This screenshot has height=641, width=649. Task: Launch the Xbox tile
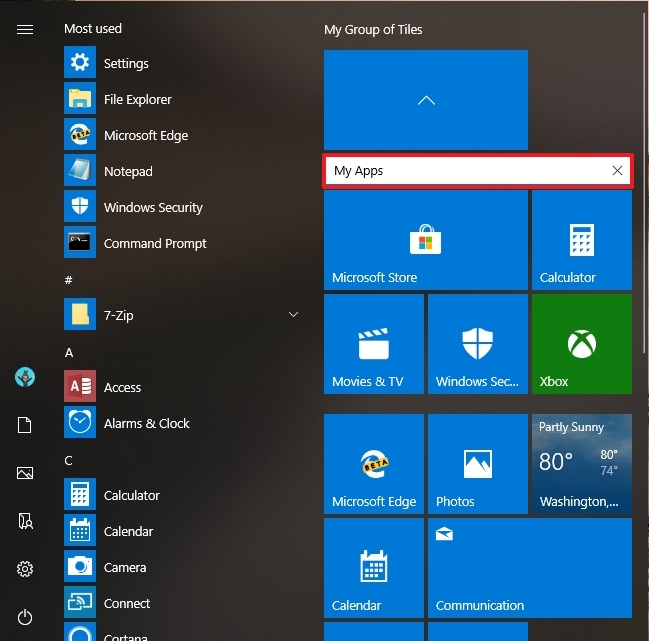(x=582, y=344)
